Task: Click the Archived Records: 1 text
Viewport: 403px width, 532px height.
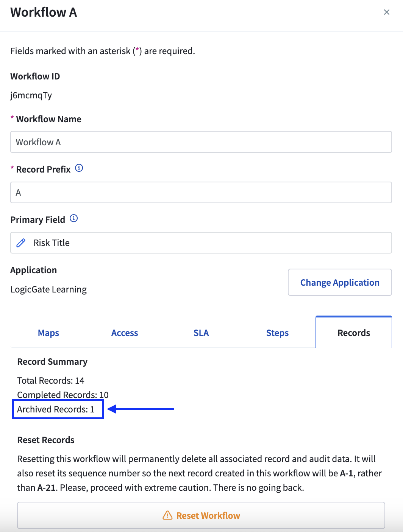Action: point(56,409)
